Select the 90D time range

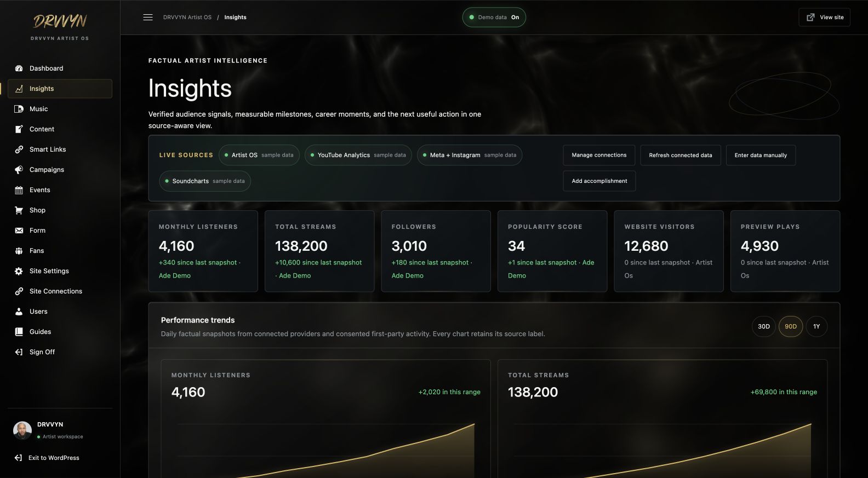tap(790, 326)
